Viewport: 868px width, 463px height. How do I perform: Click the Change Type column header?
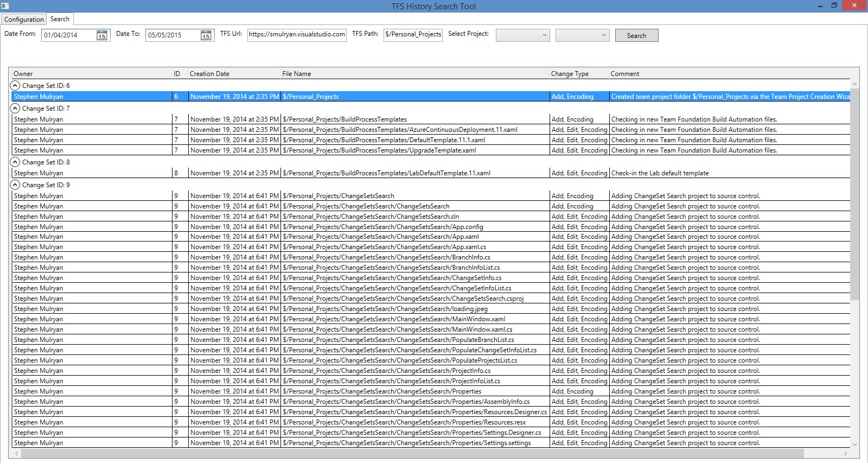(570, 74)
